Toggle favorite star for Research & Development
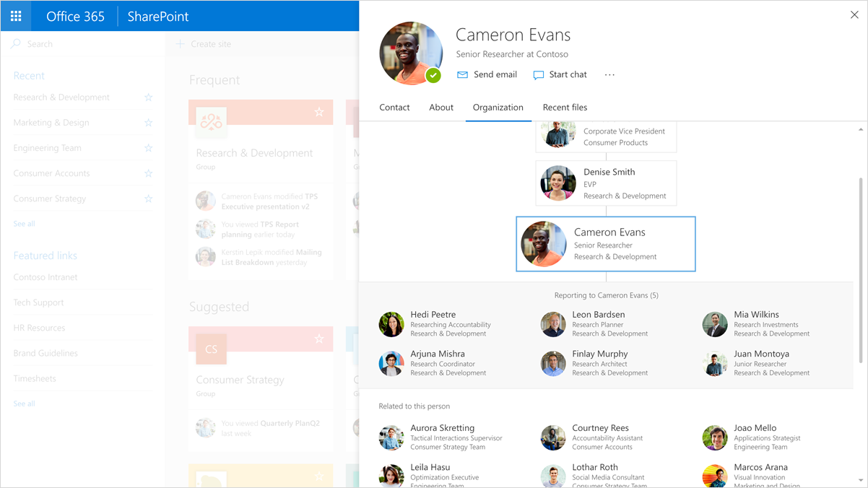868x488 pixels. point(148,97)
